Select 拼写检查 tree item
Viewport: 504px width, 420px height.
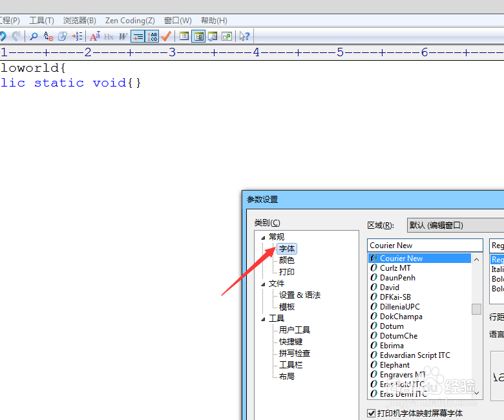click(295, 353)
